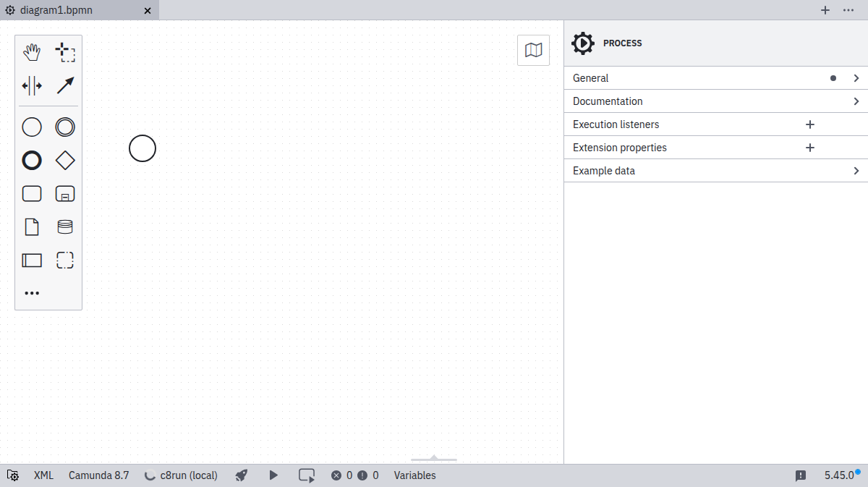Activate the Global connect tool
This screenshot has width=868, height=487.
tap(65, 85)
